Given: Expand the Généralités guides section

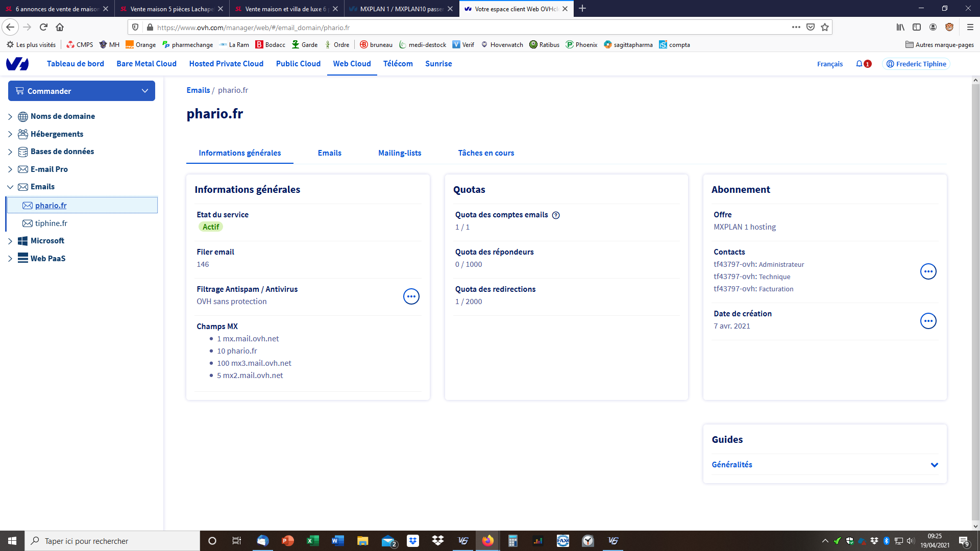Looking at the screenshot, I should tap(934, 465).
